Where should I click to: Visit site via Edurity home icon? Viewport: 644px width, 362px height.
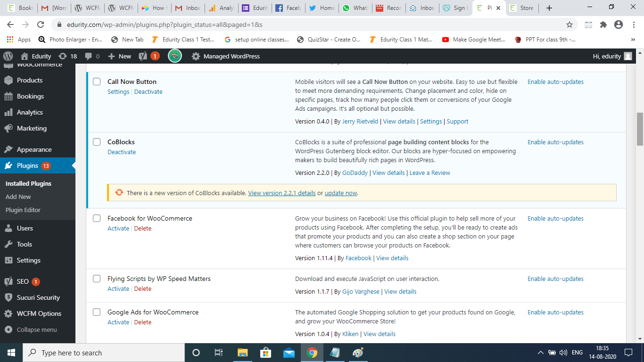36,56
